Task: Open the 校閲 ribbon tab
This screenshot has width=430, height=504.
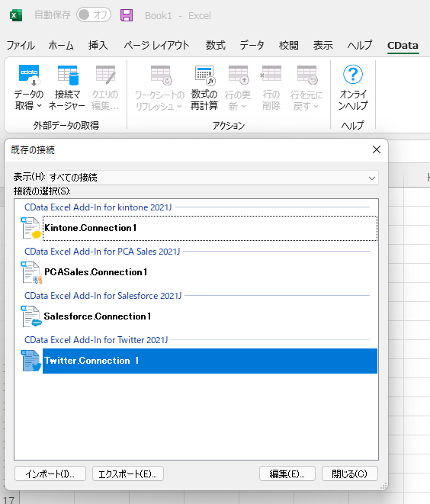Action: tap(288, 45)
